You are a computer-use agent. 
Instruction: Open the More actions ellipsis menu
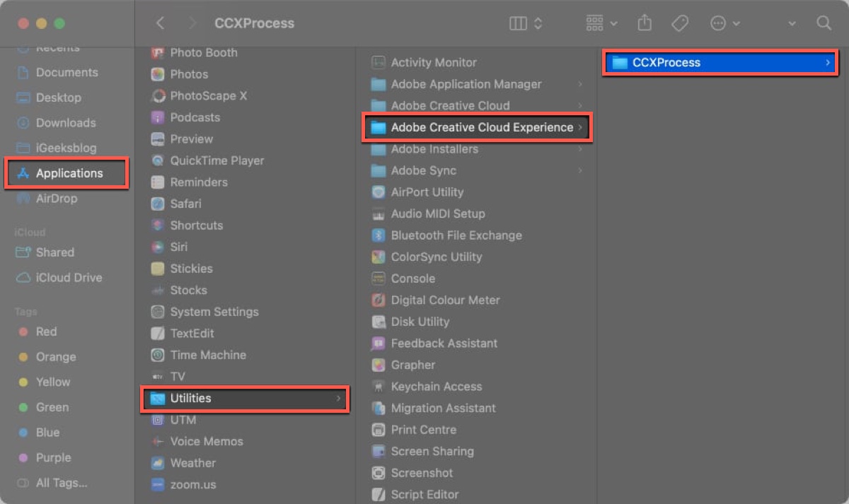pos(725,23)
